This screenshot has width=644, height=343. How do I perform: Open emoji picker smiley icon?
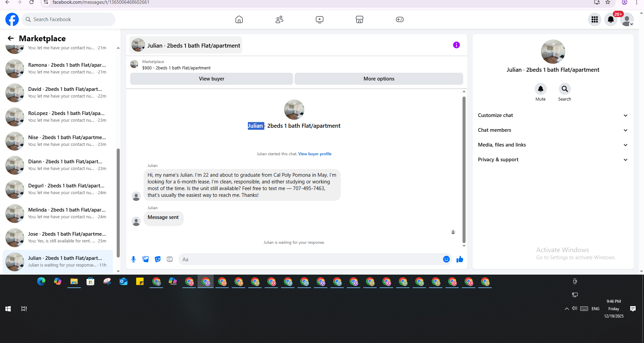pyautogui.click(x=446, y=259)
